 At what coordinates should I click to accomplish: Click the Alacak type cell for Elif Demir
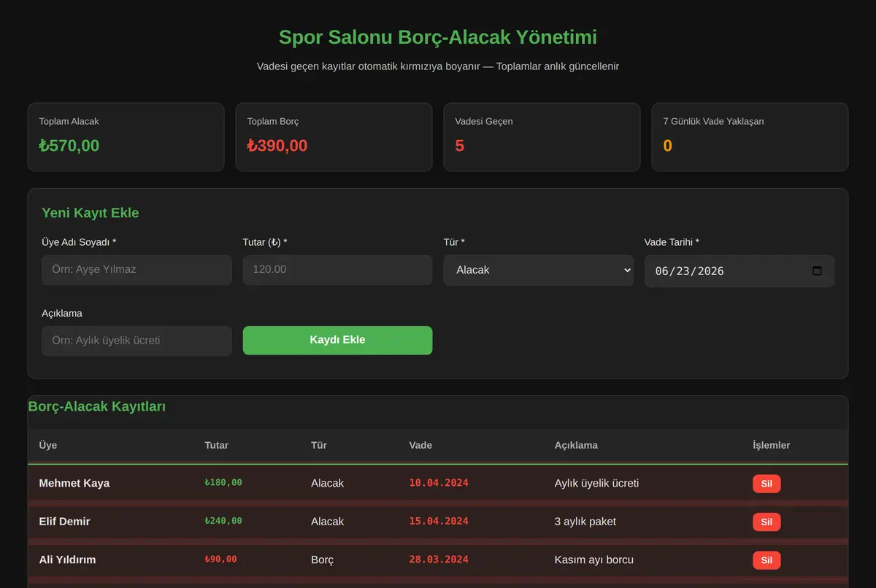[328, 522]
